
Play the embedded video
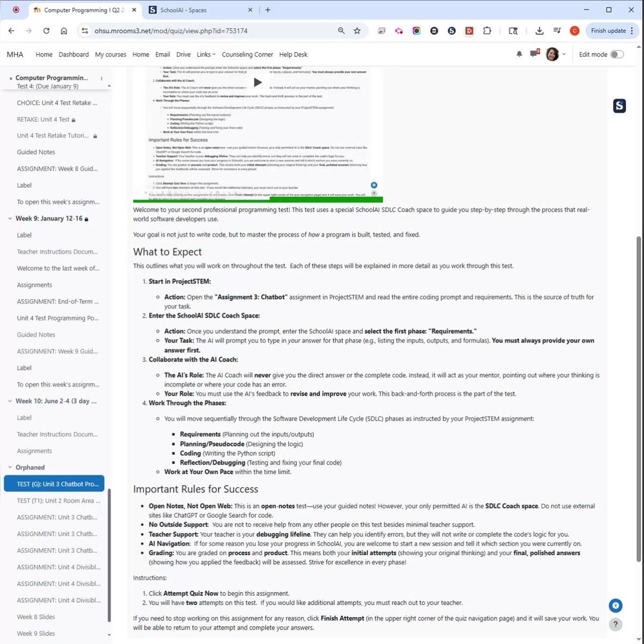point(258,82)
